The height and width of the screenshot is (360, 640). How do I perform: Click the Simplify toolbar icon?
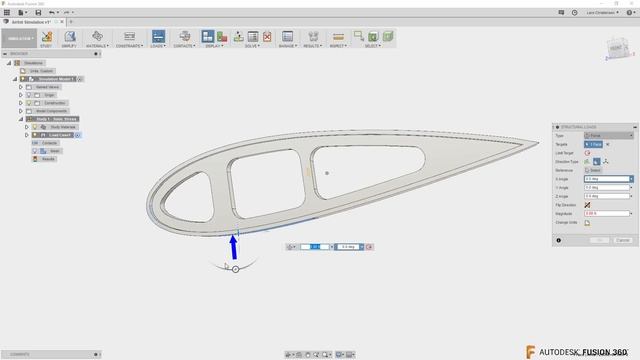(70, 36)
